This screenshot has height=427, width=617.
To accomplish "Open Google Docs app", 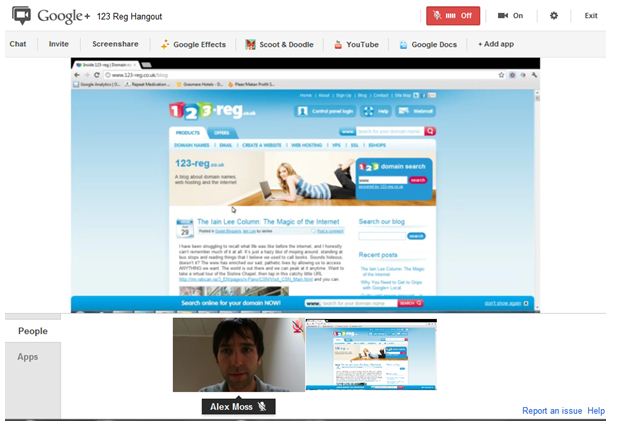I will [x=428, y=44].
